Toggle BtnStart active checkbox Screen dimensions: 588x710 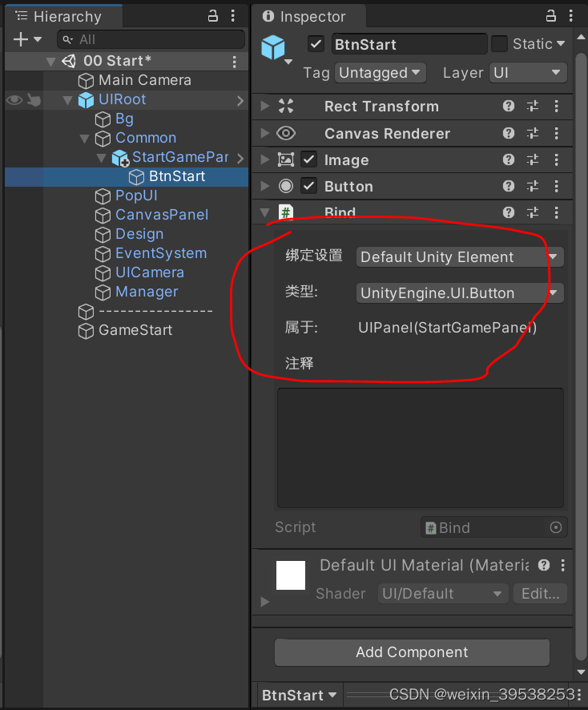click(x=316, y=44)
